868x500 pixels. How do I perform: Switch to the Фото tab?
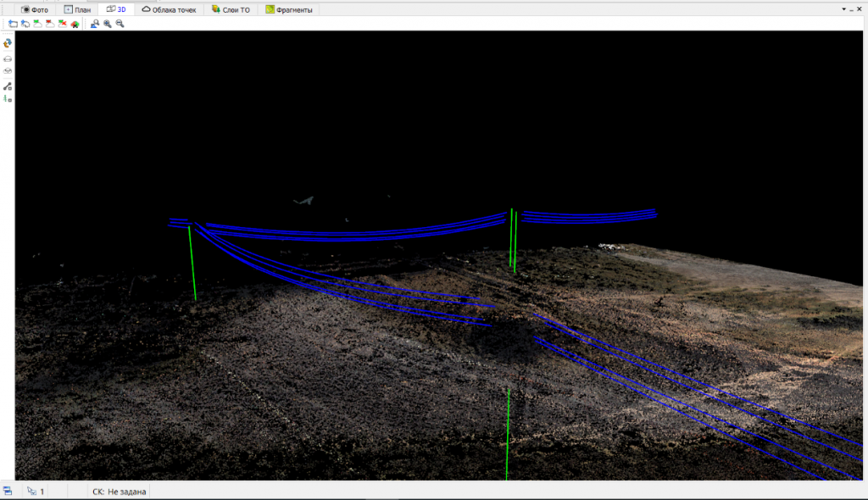click(34, 9)
